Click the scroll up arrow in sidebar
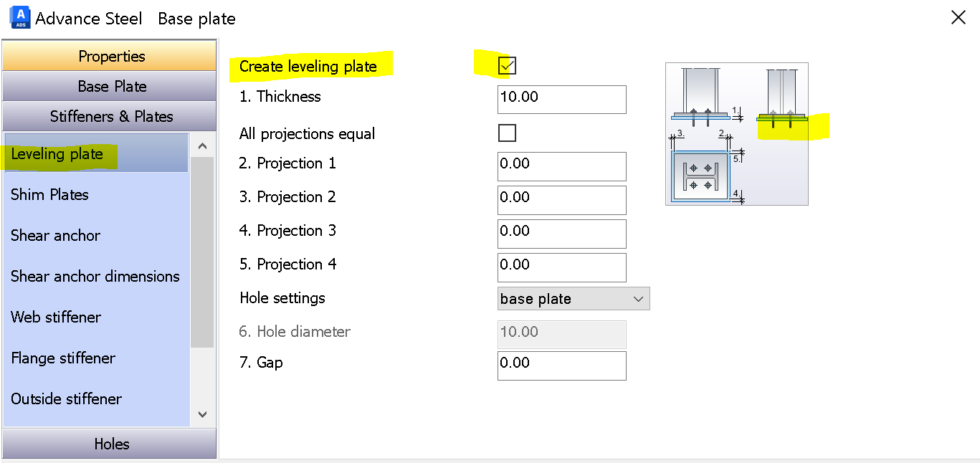 click(x=202, y=144)
